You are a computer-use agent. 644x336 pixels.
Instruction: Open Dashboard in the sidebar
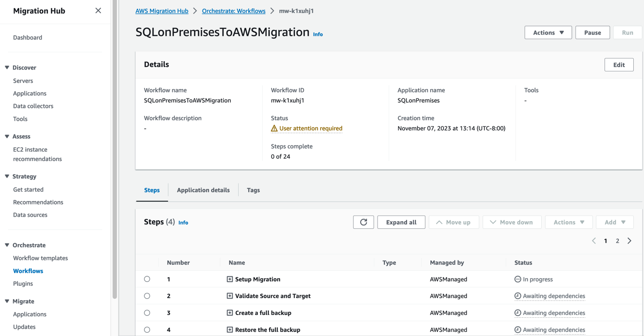[x=28, y=37]
